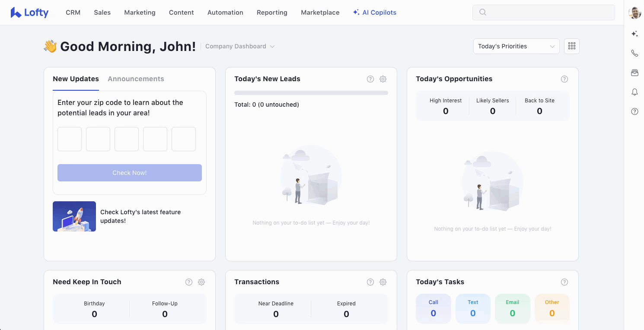The width and height of the screenshot is (644, 330).
Task: Open the AI Copilots menu item
Action: [374, 13]
